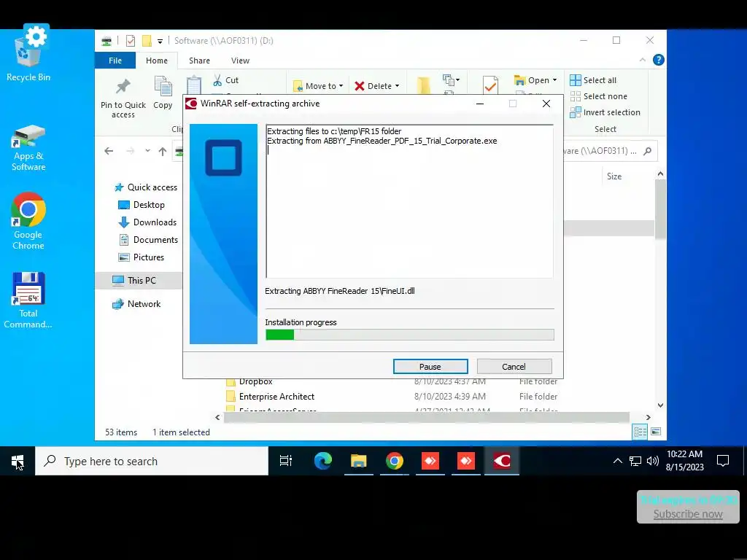Open the Windows Start menu
747x560 pixels.
18,461
